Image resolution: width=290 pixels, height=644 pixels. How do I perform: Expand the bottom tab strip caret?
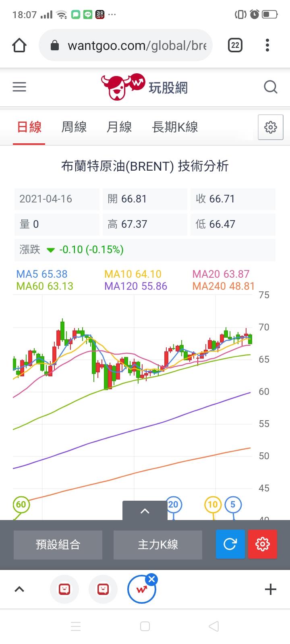[19, 589]
